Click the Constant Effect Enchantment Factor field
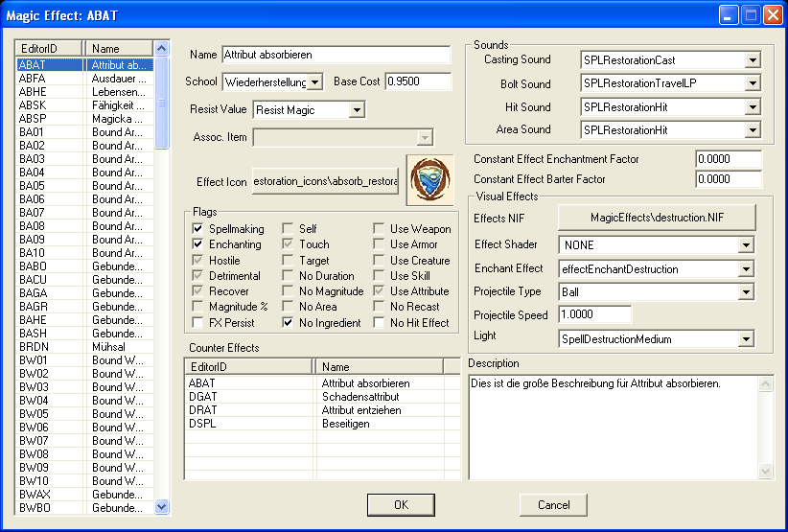 point(729,159)
